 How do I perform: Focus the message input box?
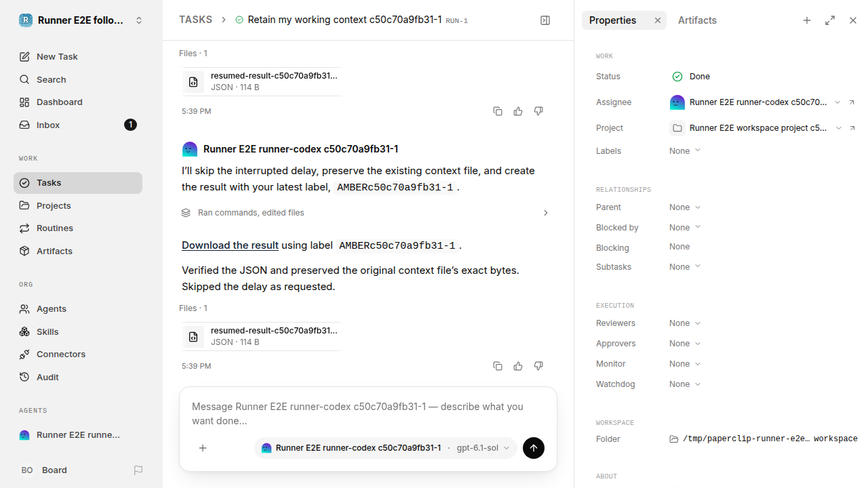368,413
